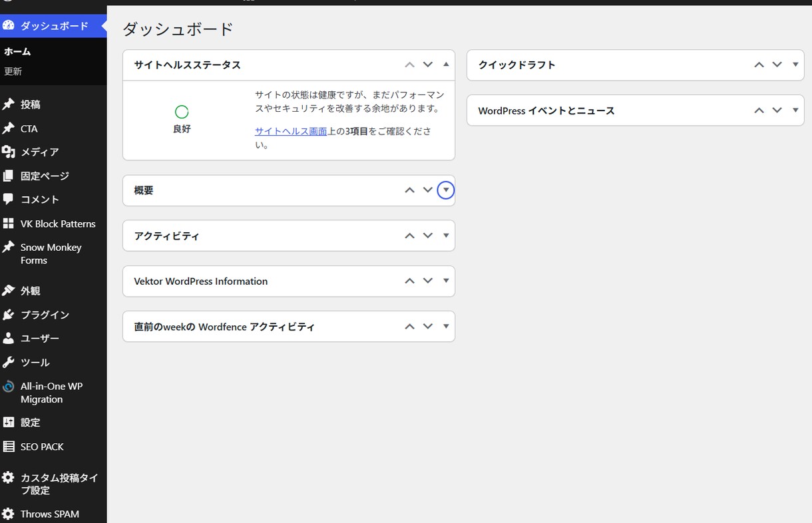Expand the クイックドラフト panel
The image size is (812, 523).
[795, 65]
